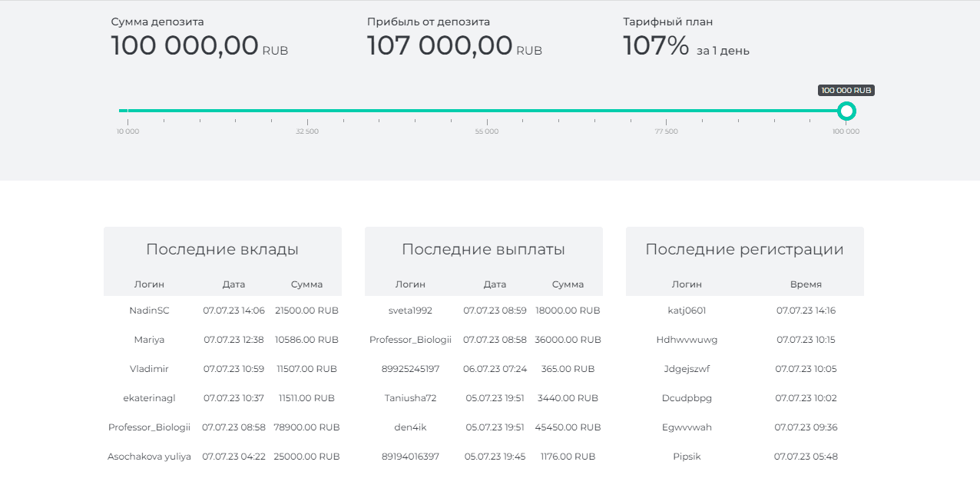980x495 pixels.
Task: Click the 100 000 RUB tooltip above slider
Action: pos(846,90)
